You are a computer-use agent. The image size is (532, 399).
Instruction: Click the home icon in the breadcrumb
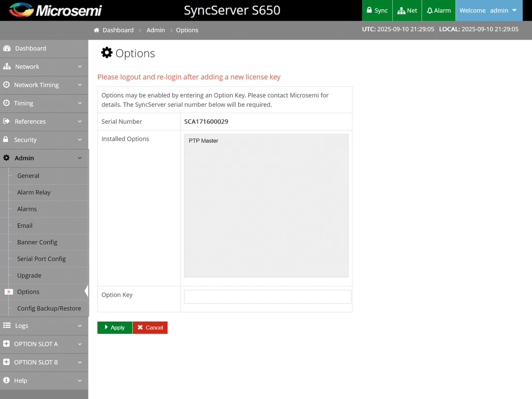96,30
